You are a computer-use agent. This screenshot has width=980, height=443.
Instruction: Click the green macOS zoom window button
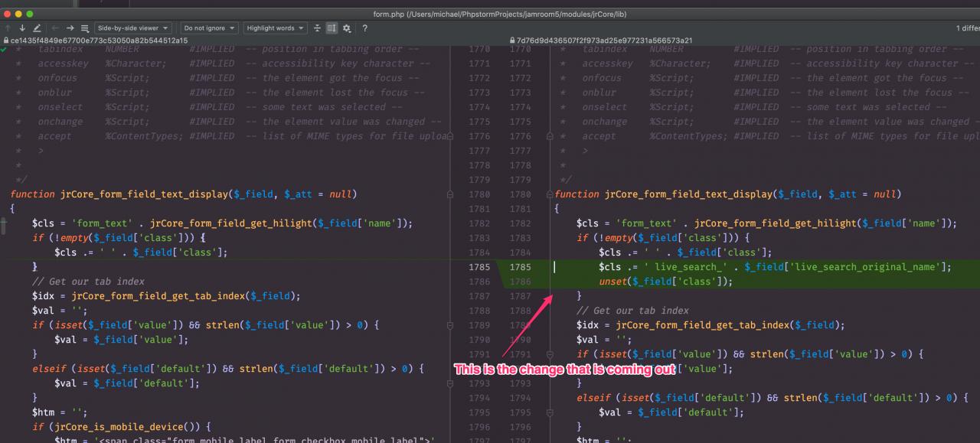pyautogui.click(x=31, y=14)
